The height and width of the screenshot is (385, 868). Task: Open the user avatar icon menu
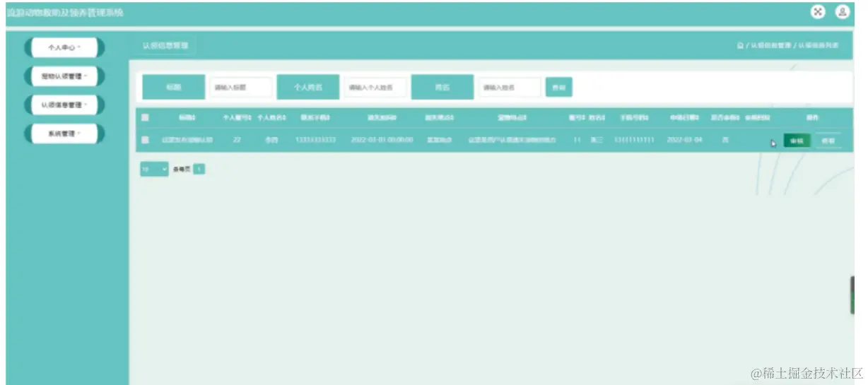842,11
